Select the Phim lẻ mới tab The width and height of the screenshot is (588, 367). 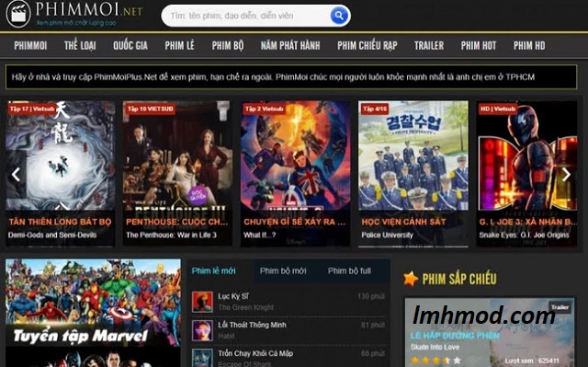[x=213, y=271]
